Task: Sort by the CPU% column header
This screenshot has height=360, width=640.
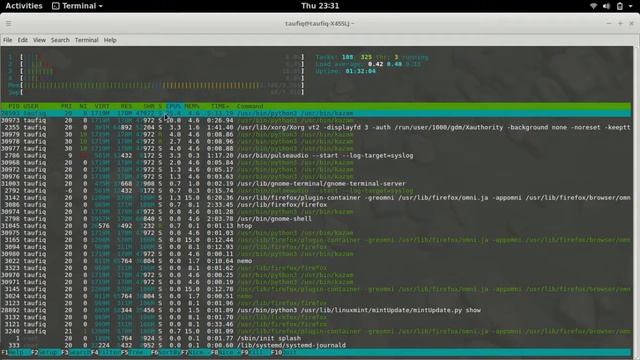Action: (174, 106)
